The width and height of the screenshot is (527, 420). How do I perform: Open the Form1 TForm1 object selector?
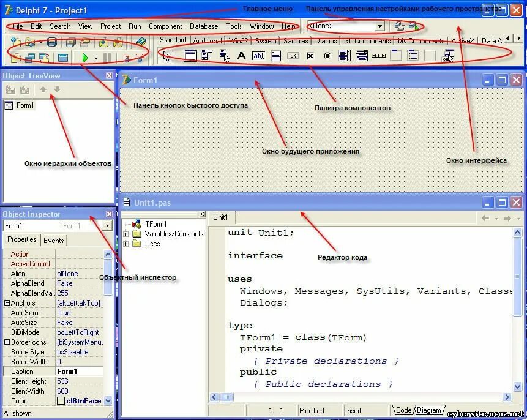[107, 226]
